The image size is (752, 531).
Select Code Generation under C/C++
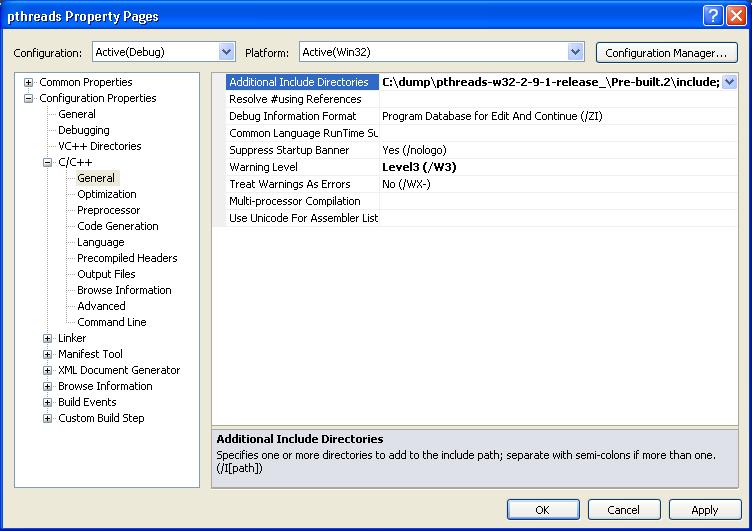(118, 226)
